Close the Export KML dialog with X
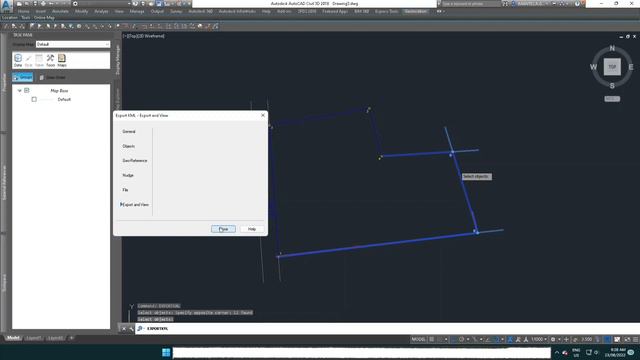Screen dimensions: 640x360 point(263,116)
